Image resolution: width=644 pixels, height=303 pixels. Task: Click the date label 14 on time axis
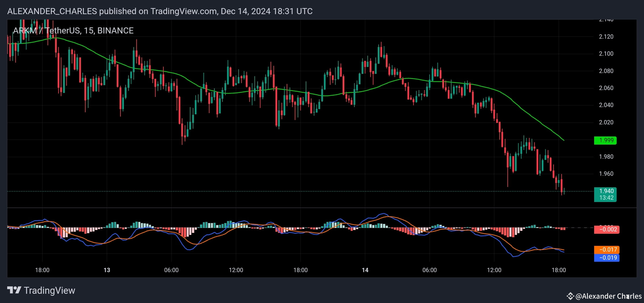tap(365, 270)
